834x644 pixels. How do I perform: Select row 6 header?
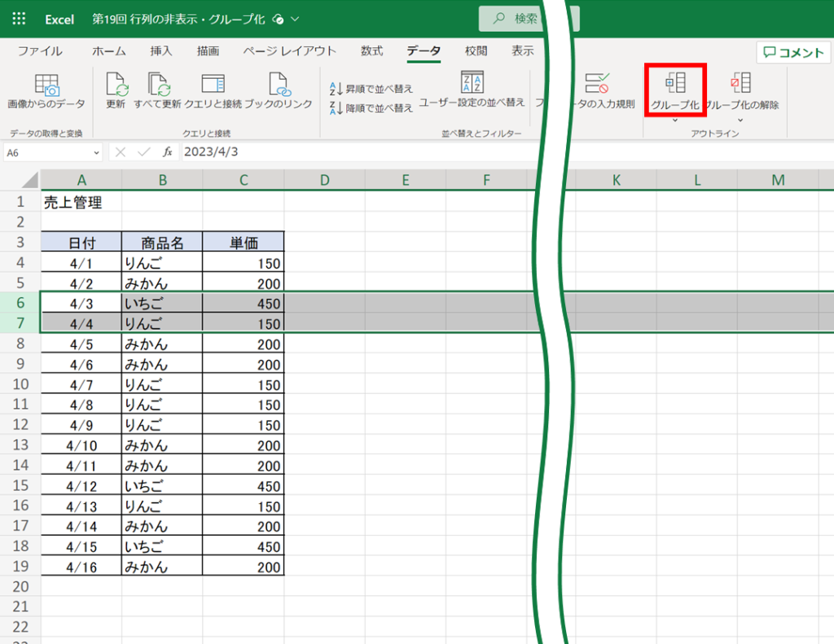tap(20, 303)
